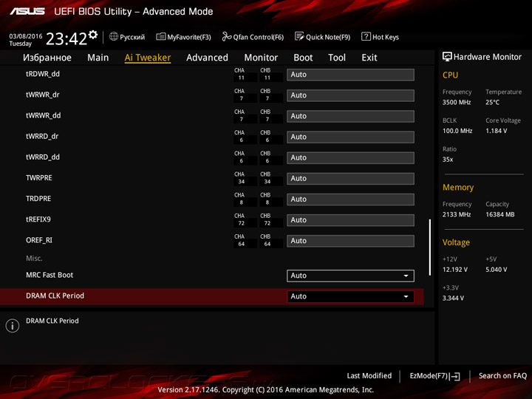Open Qfan Control fan icon
This screenshot has height=399, width=532.
point(226,36)
